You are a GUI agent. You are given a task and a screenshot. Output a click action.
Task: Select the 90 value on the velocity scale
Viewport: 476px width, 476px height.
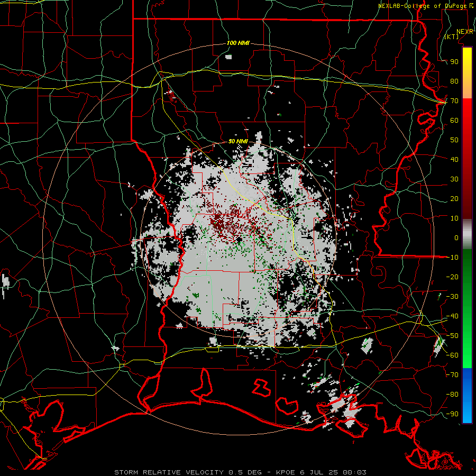454,62
